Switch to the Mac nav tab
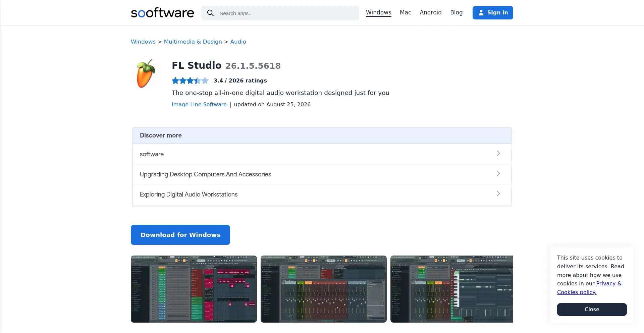 (405, 12)
